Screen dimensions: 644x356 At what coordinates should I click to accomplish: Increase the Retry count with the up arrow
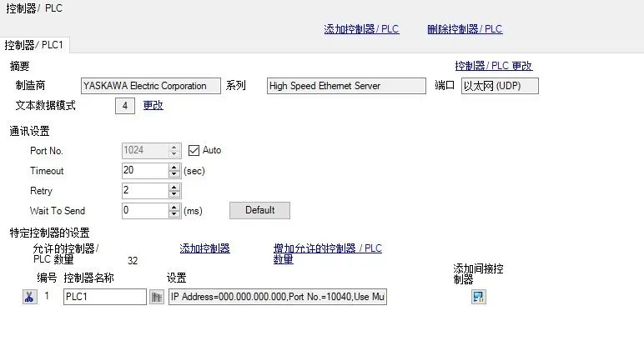174,187
